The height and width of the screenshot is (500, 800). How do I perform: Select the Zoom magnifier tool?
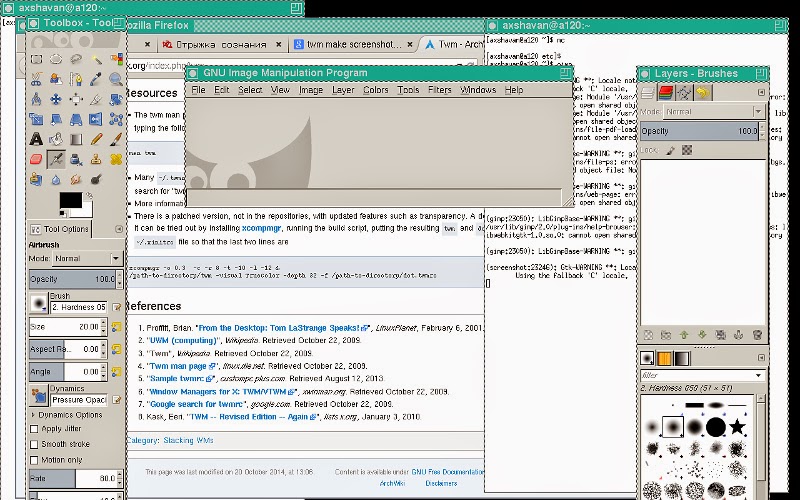[x=116, y=79]
